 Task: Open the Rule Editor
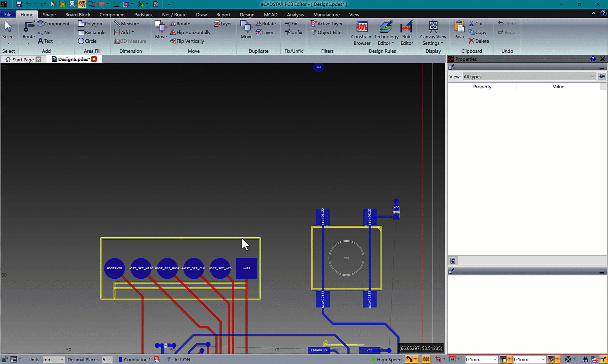coord(407,33)
